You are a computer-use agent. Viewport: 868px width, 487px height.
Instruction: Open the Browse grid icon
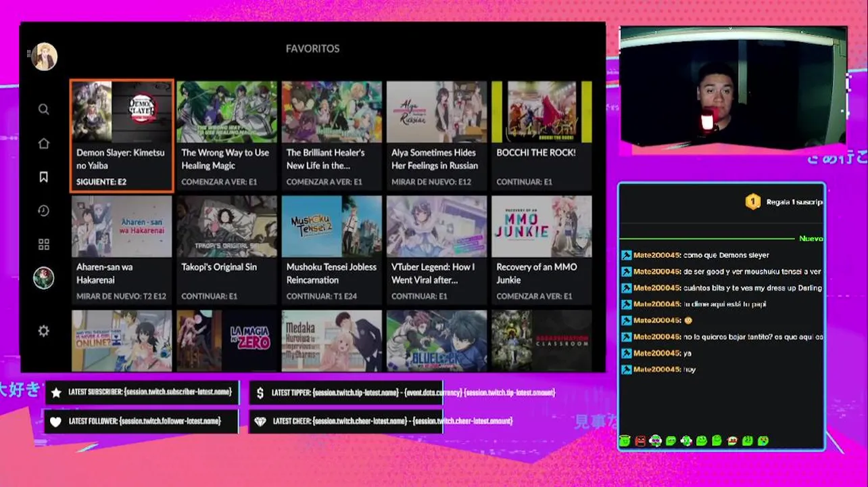tap(44, 244)
